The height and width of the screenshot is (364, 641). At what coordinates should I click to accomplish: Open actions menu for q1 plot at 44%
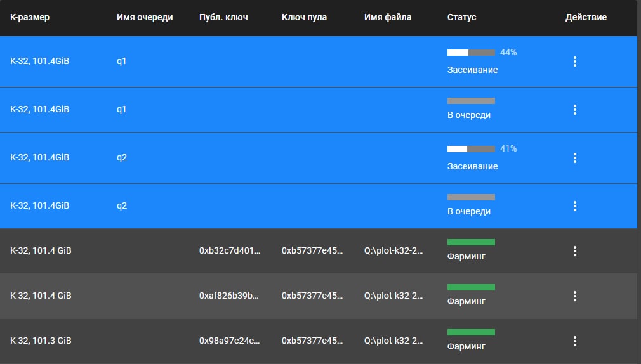pyautogui.click(x=575, y=62)
